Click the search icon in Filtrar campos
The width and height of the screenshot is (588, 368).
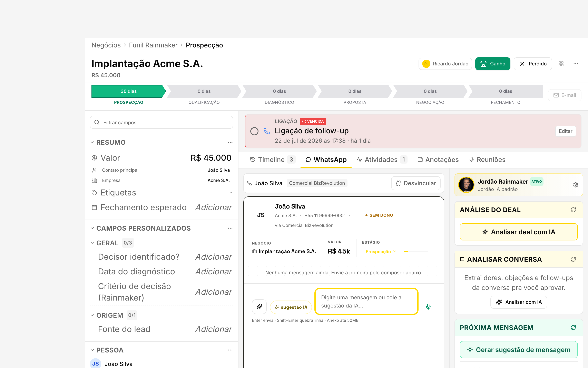pyautogui.click(x=97, y=122)
